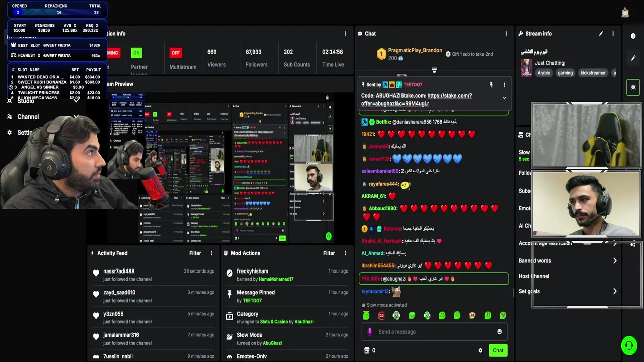This screenshot has height=362, width=644.
Task: Open the Activity Feed three-dot menu
Action: click(211, 253)
